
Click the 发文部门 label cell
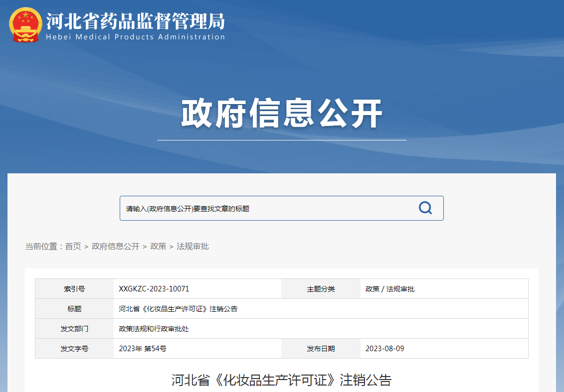click(74, 329)
